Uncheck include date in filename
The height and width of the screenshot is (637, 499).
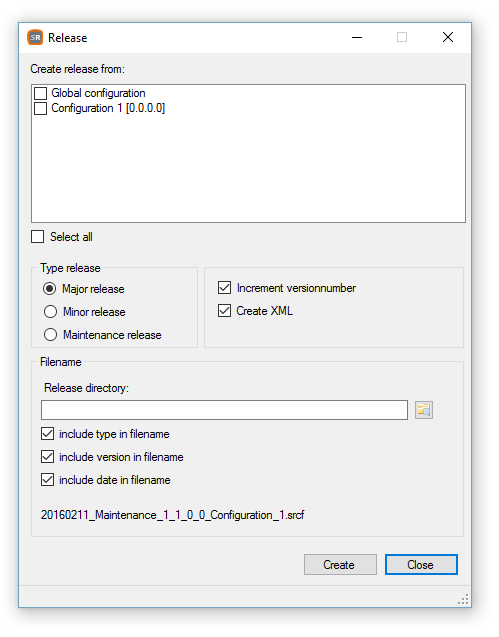pyautogui.click(x=48, y=480)
